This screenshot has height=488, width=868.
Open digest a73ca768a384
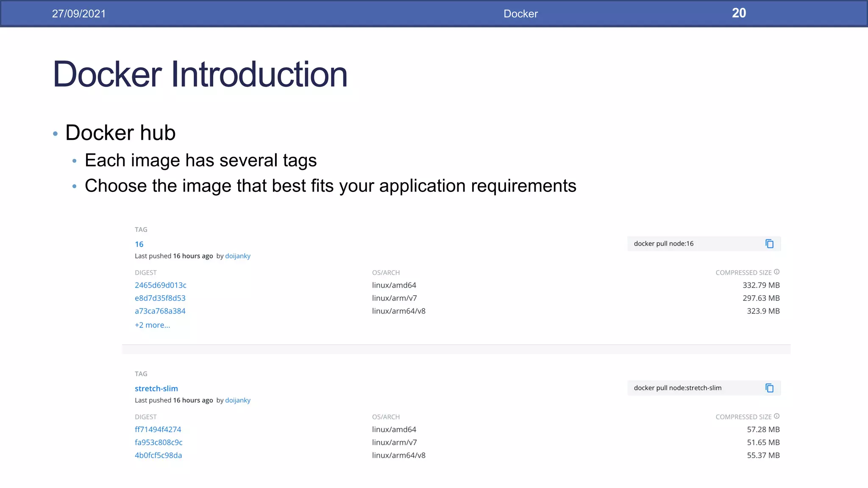coord(160,311)
